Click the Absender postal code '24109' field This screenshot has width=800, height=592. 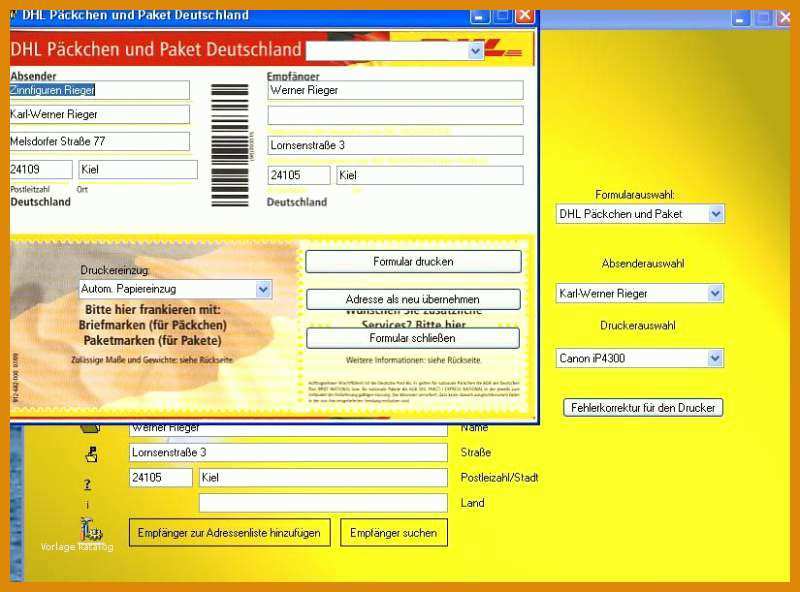41,169
